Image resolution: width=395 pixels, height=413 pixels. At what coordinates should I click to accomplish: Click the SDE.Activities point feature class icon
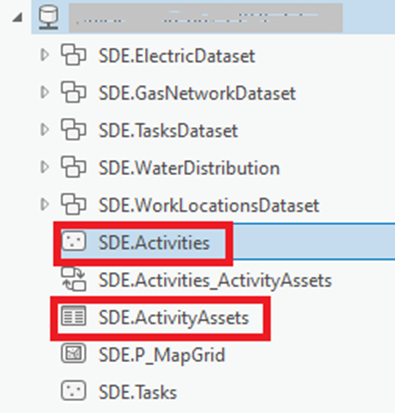point(74,241)
